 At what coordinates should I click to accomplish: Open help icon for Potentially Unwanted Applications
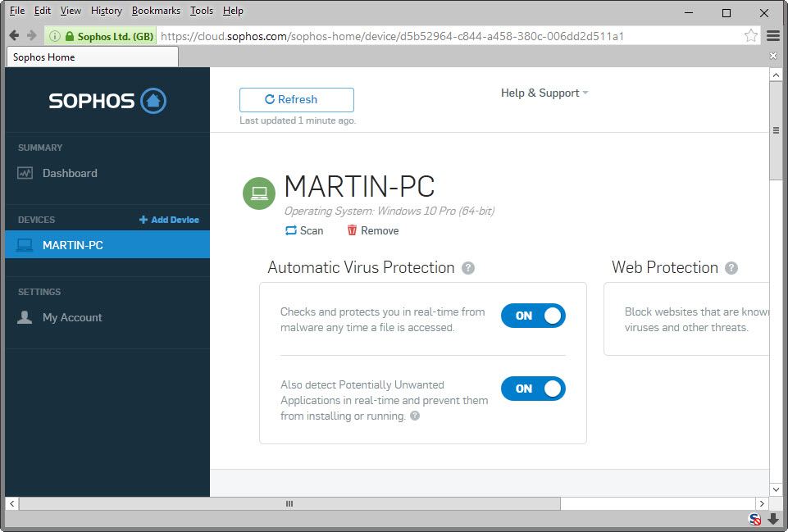point(415,416)
